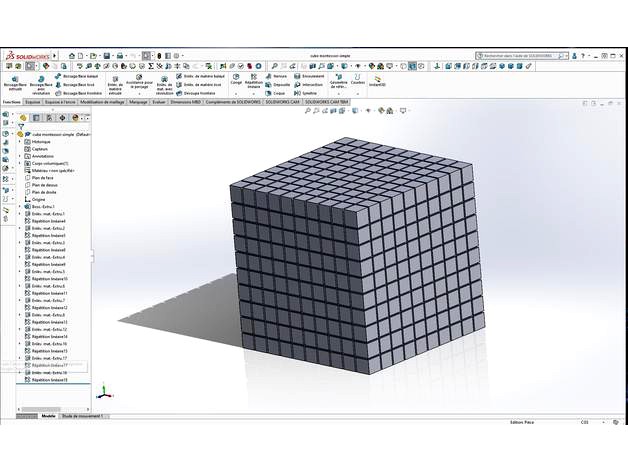628x472 pixels.
Task: Switch to the Fonctions ribbon tab
Action: (12, 102)
